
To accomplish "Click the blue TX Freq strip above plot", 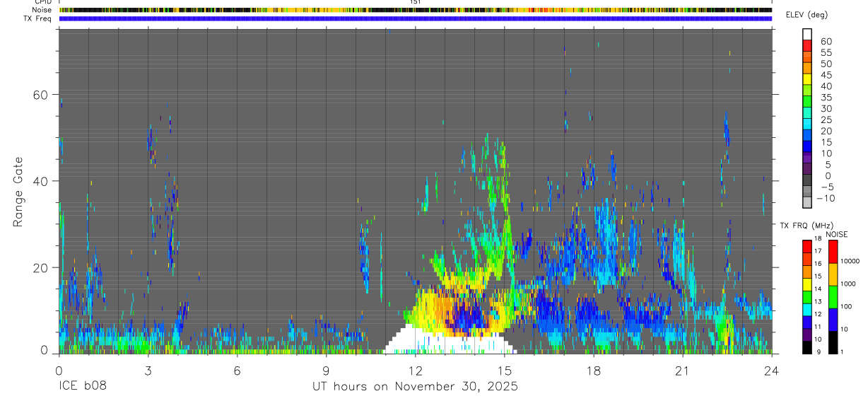I will click(416, 18).
